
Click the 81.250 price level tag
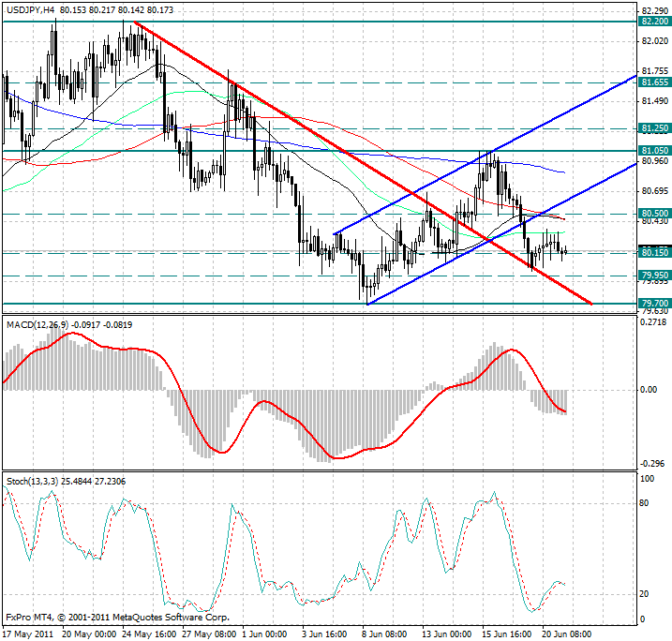pyautogui.click(x=653, y=128)
